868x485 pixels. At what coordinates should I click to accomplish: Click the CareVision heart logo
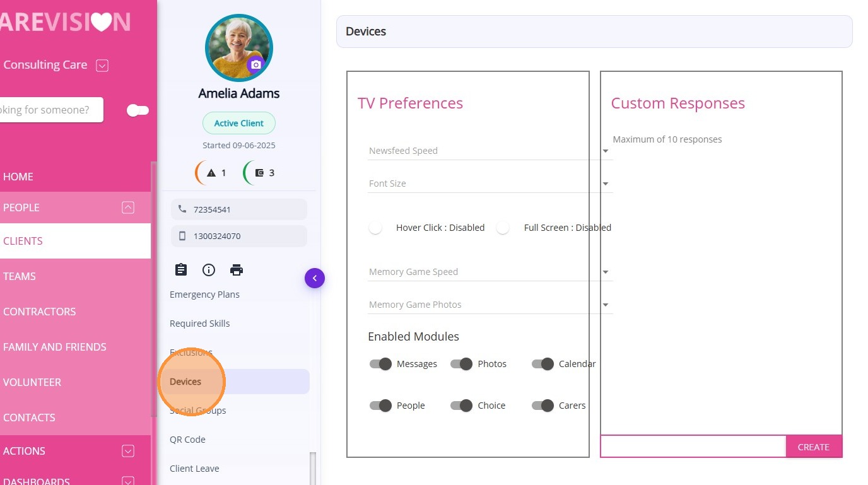click(x=101, y=22)
